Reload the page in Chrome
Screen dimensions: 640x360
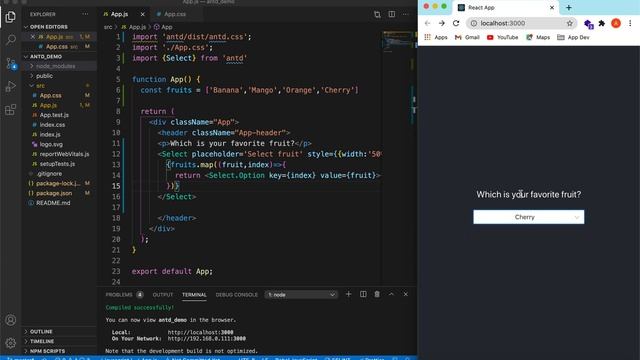coord(456,24)
